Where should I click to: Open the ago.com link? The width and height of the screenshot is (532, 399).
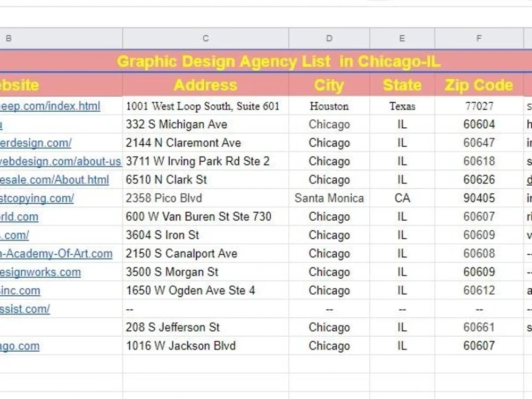pyautogui.click(x=19, y=346)
